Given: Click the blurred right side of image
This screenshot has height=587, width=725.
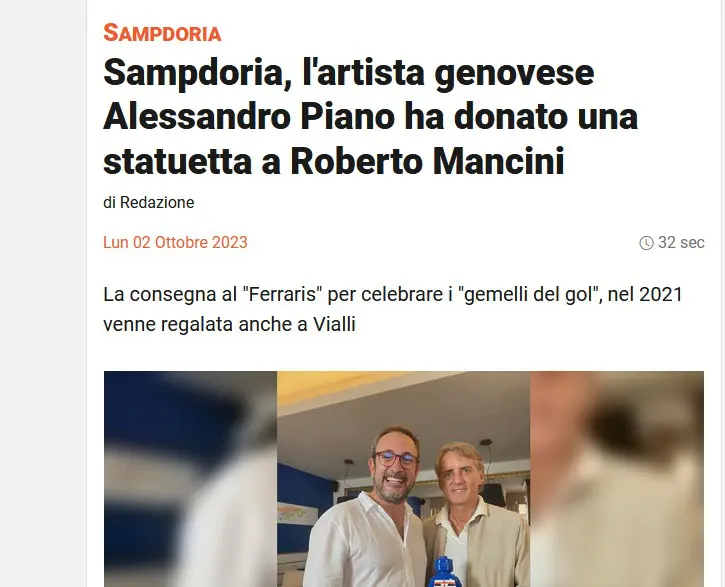Looking at the screenshot, I should tap(617, 479).
